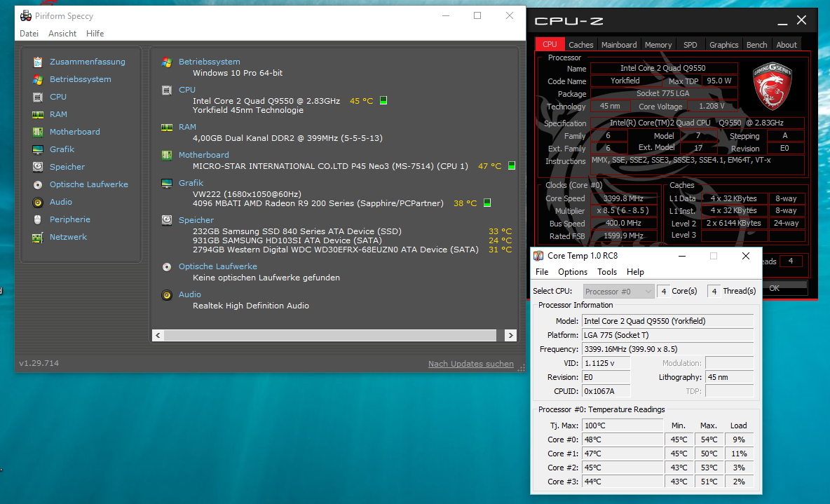Click the green motherboard temperature indicator
Viewport: 830px width, 504px height.
tap(512, 165)
